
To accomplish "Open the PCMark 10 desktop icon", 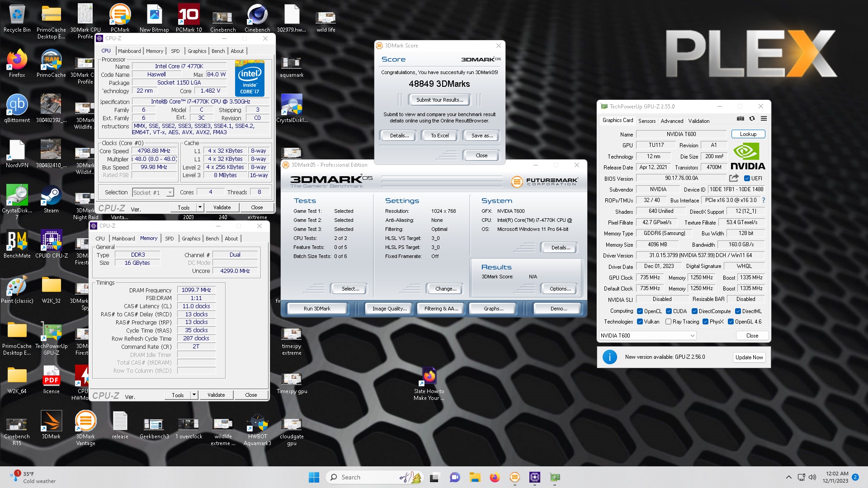I will coord(189,18).
